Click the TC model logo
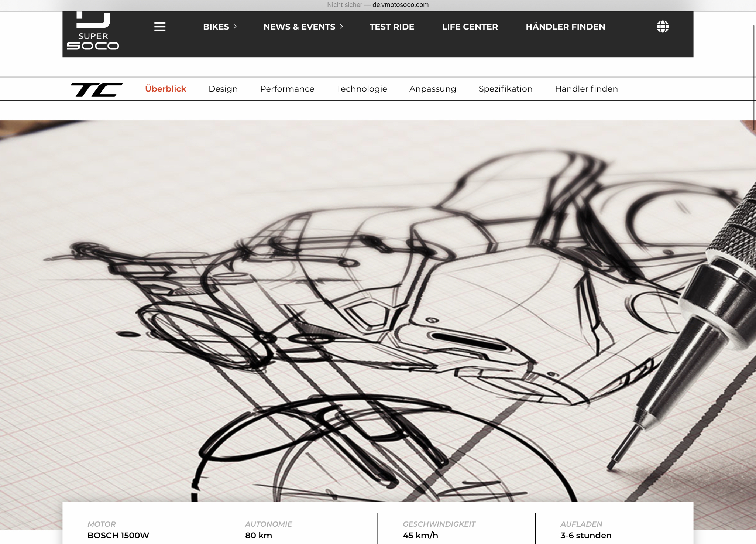The width and height of the screenshot is (756, 544). 97,89
